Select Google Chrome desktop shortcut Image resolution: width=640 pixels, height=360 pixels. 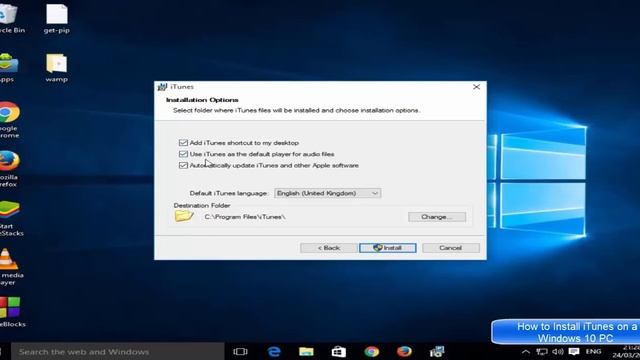pyautogui.click(x=9, y=120)
